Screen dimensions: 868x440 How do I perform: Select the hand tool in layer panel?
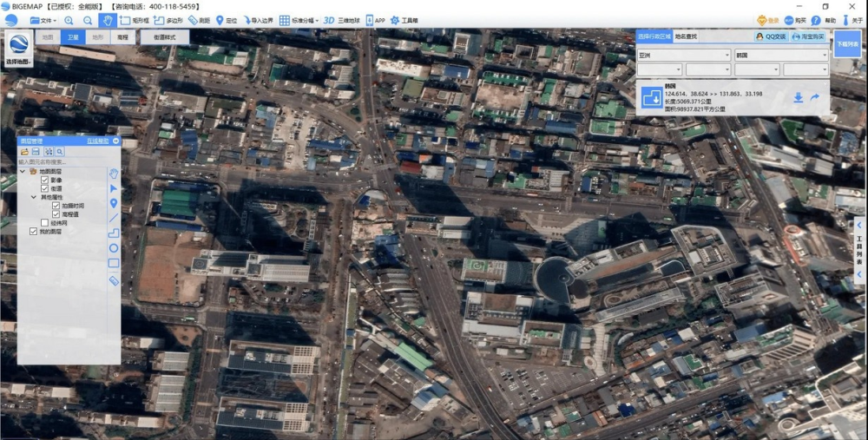tap(114, 174)
